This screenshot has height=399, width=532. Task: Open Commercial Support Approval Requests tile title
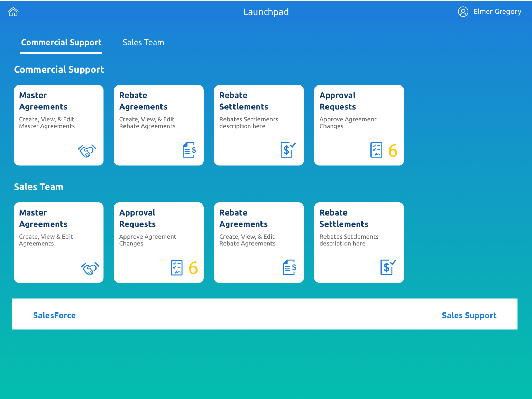pyautogui.click(x=338, y=101)
